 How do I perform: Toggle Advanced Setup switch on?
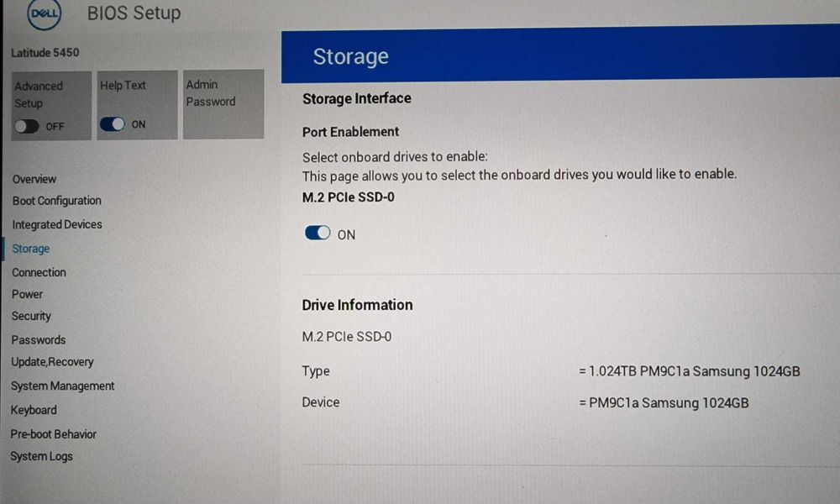(27, 126)
